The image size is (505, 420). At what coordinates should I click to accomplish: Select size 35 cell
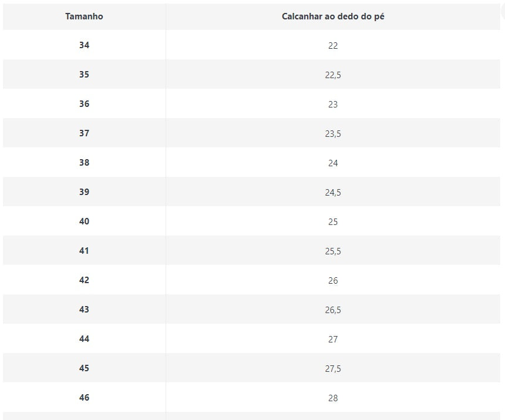(x=84, y=75)
